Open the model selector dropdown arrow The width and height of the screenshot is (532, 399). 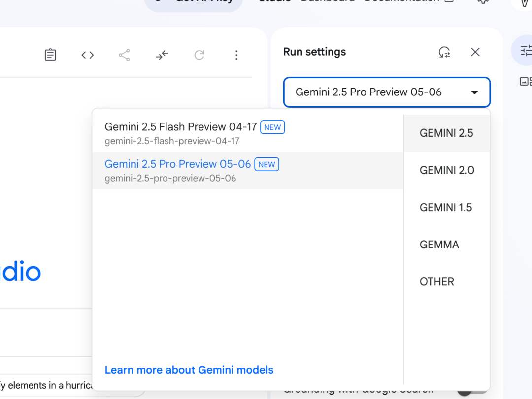474,92
